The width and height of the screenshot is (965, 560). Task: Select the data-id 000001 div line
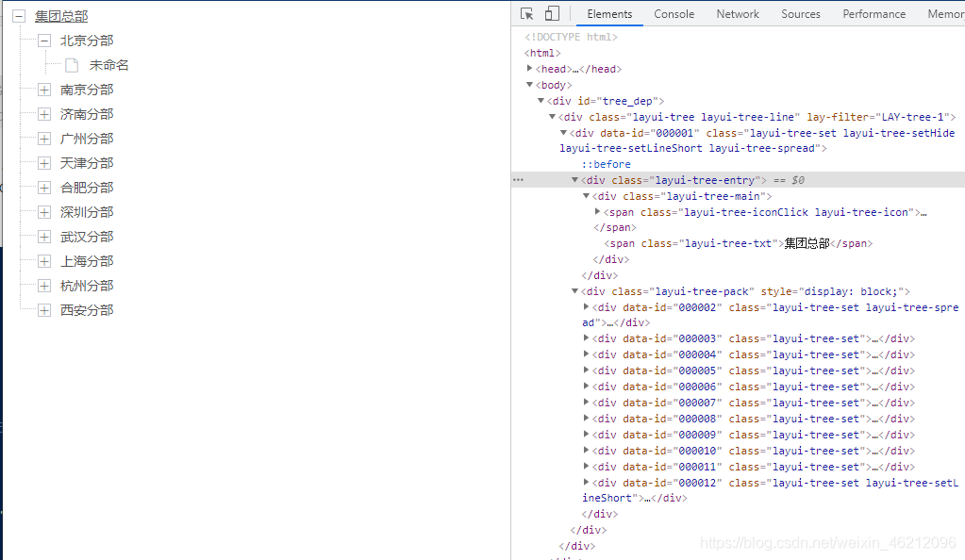tap(757, 140)
